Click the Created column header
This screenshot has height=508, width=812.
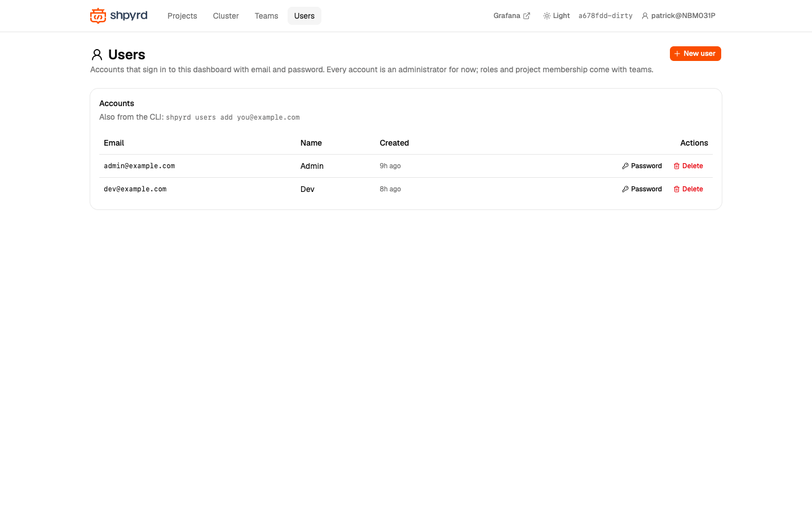pyautogui.click(x=394, y=143)
